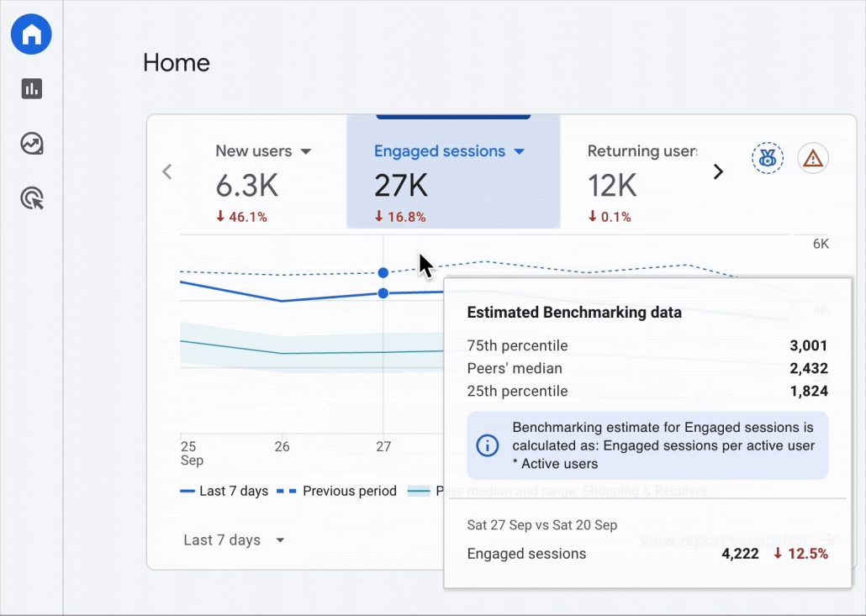Click the dashed line data point at 27 Sep
The image size is (866, 616).
pyautogui.click(x=383, y=272)
